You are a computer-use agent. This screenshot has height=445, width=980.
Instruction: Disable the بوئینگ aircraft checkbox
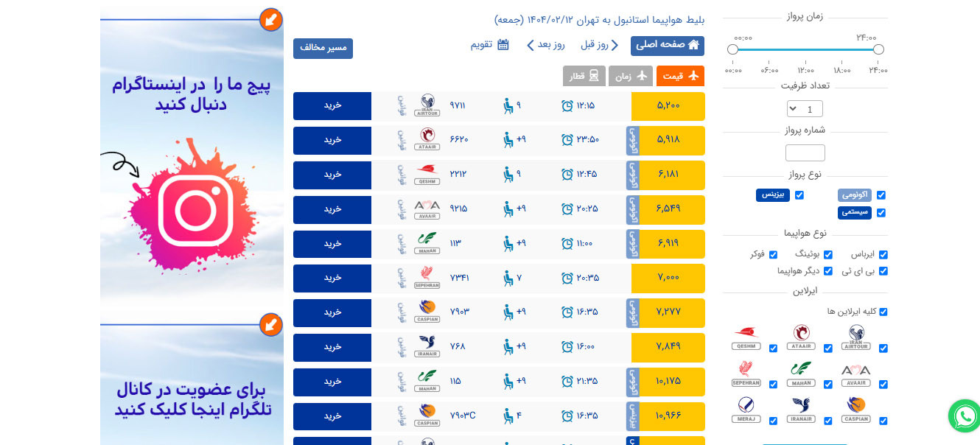click(x=828, y=254)
